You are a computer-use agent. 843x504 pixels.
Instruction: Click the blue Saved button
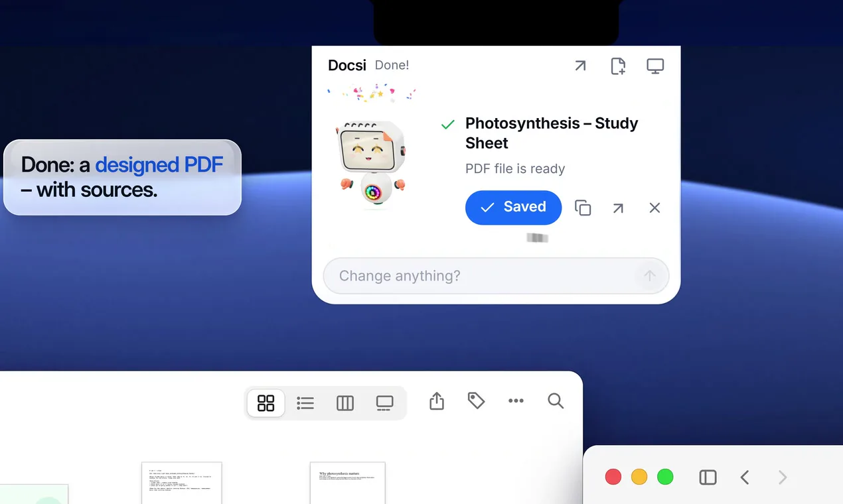(x=513, y=207)
